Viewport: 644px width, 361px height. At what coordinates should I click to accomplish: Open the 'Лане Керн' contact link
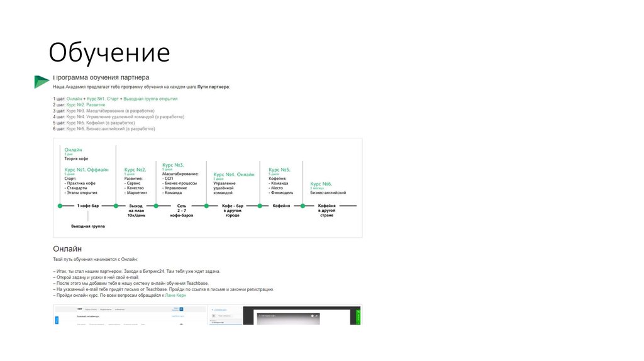(175, 294)
